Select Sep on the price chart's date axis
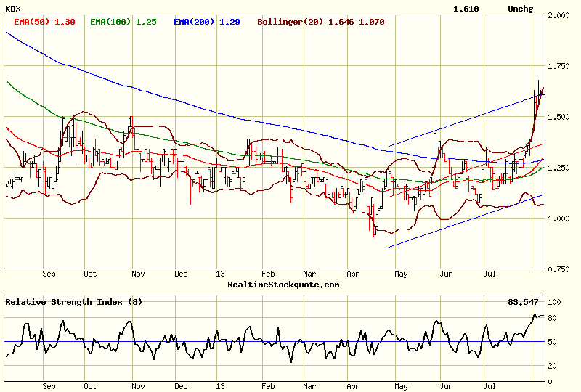 point(49,274)
